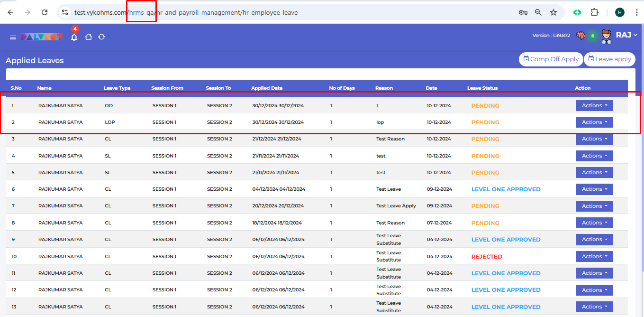
Task: Open Chrome three-dot menu
Action: click(635, 12)
